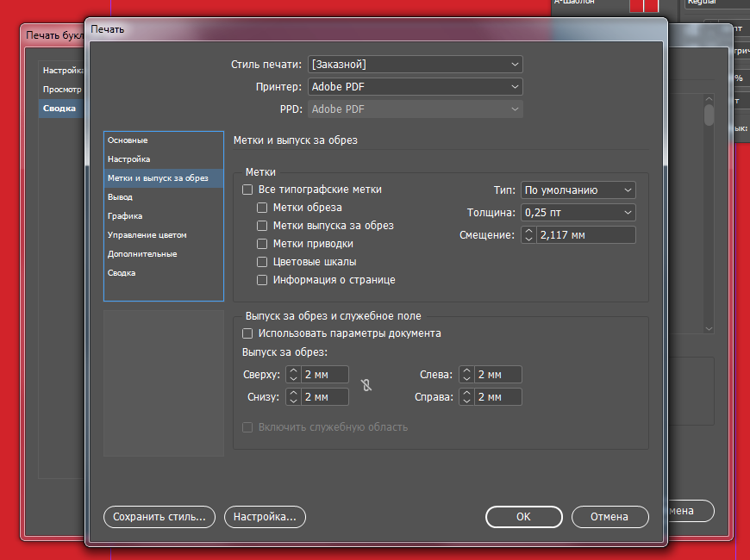Select Настройка in the booklet print window
This screenshot has width=750, height=560.
click(x=61, y=71)
